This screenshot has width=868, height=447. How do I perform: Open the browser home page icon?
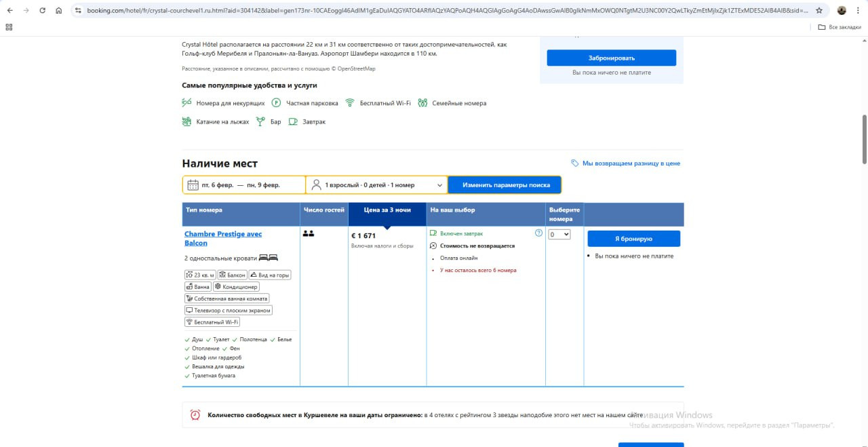click(x=59, y=11)
